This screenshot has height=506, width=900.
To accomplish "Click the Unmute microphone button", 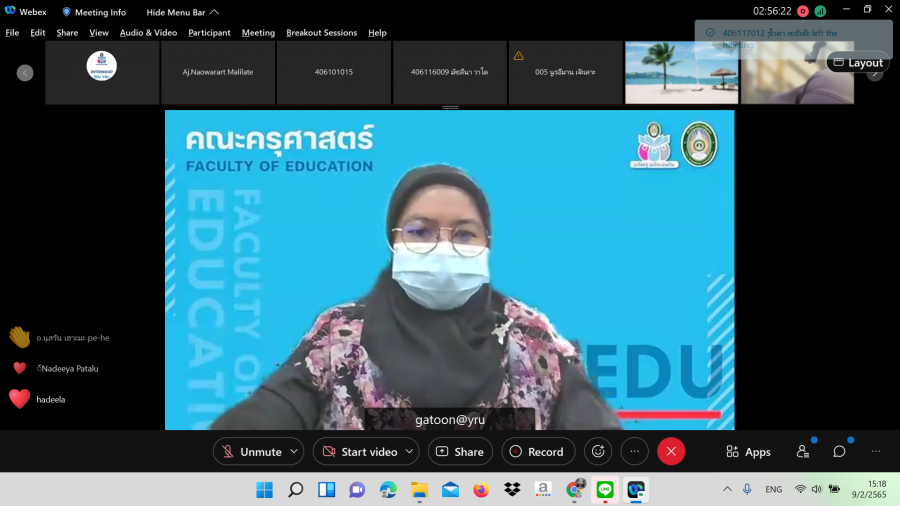I will (250, 452).
